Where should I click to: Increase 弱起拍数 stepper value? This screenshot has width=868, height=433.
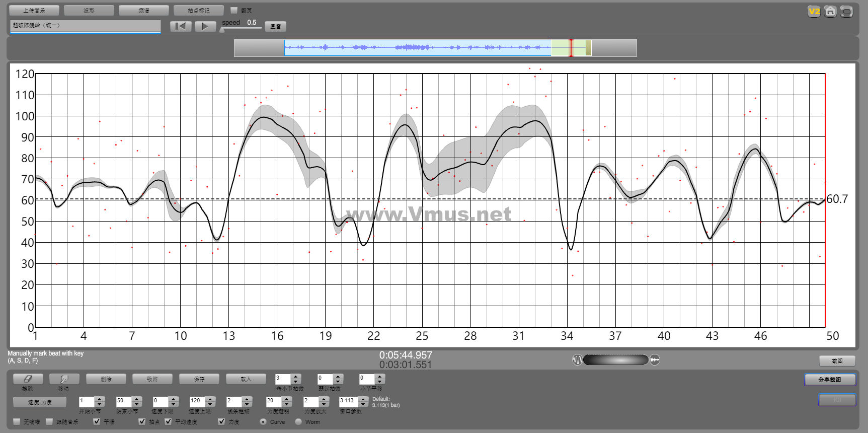339,376
